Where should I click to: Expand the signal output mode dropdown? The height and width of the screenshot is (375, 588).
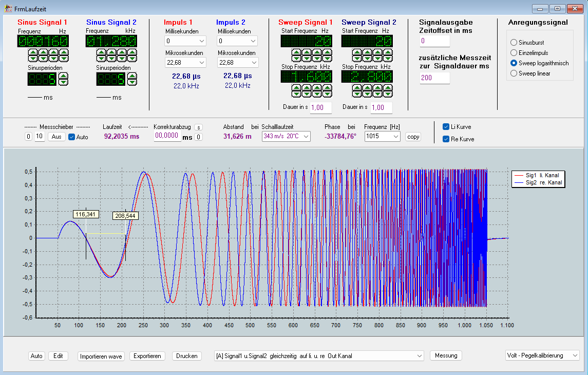[x=319, y=356]
